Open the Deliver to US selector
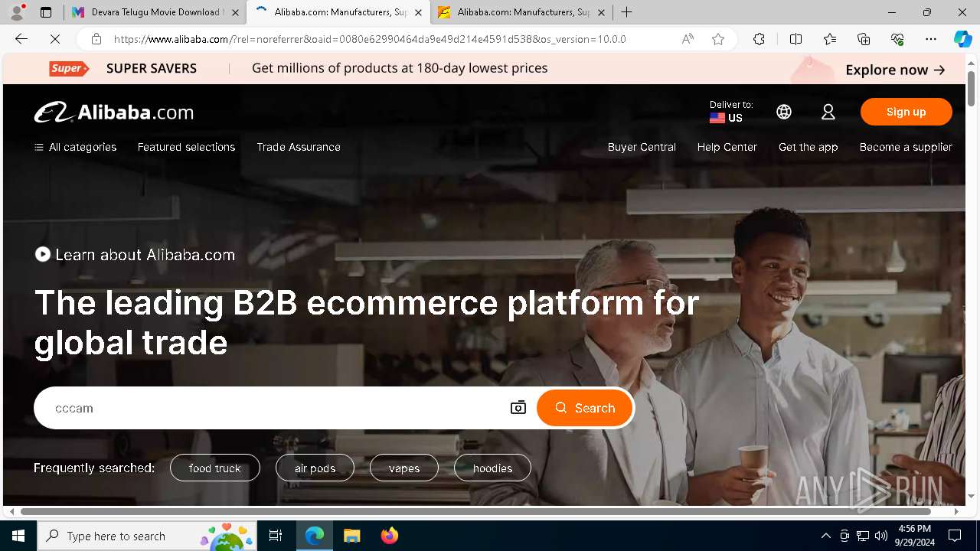This screenshot has width=980, height=551. click(x=730, y=112)
